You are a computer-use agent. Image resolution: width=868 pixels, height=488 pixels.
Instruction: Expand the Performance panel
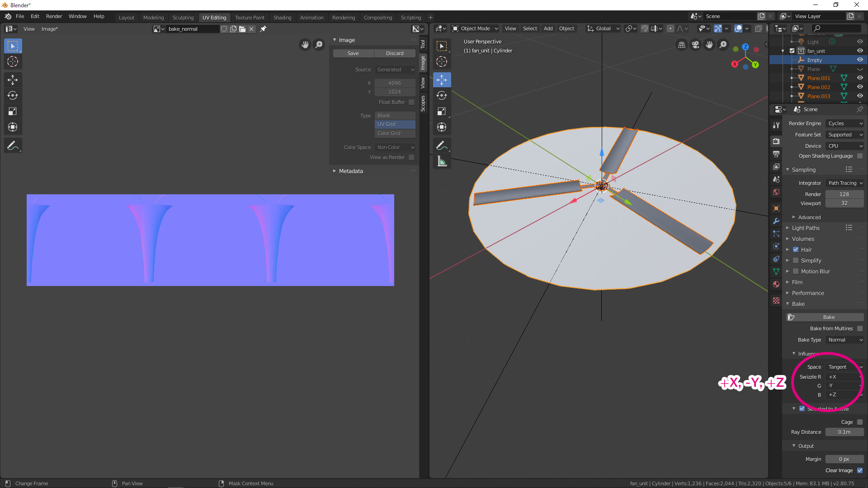pyautogui.click(x=808, y=293)
